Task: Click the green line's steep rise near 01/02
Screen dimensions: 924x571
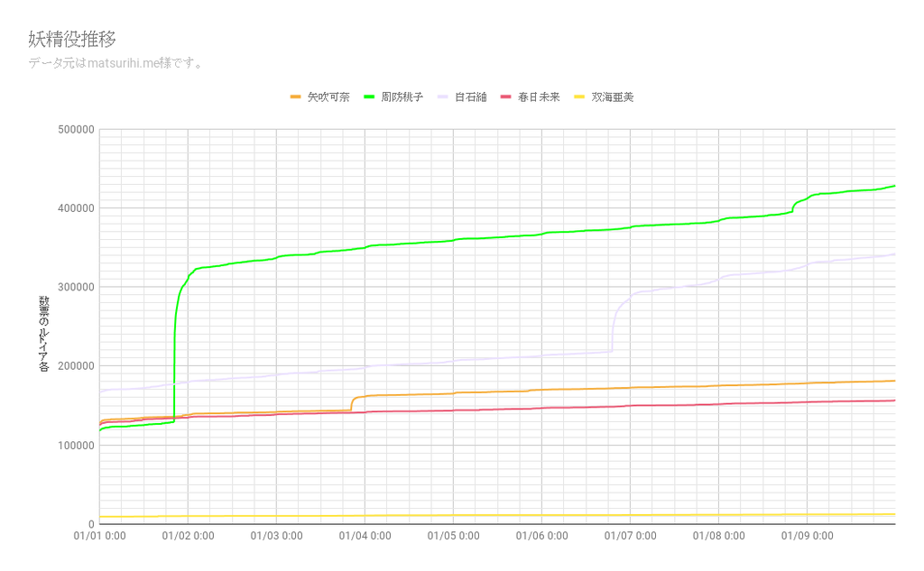Action: point(174,354)
